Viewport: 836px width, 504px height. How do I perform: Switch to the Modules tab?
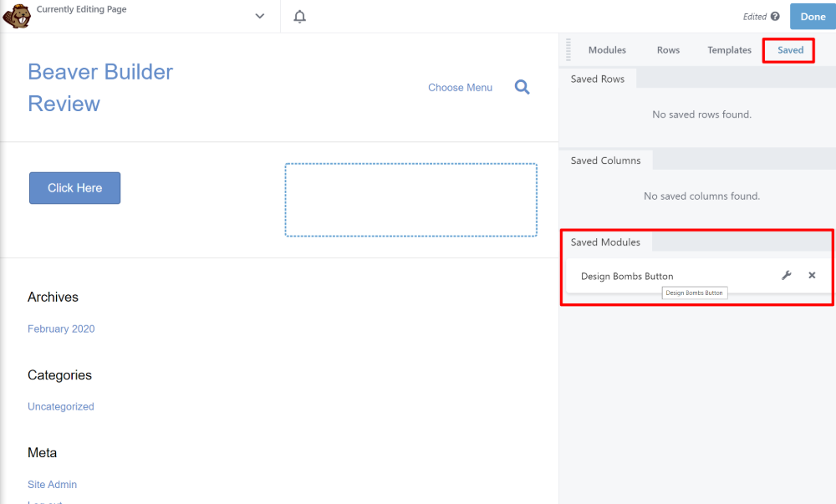[607, 50]
